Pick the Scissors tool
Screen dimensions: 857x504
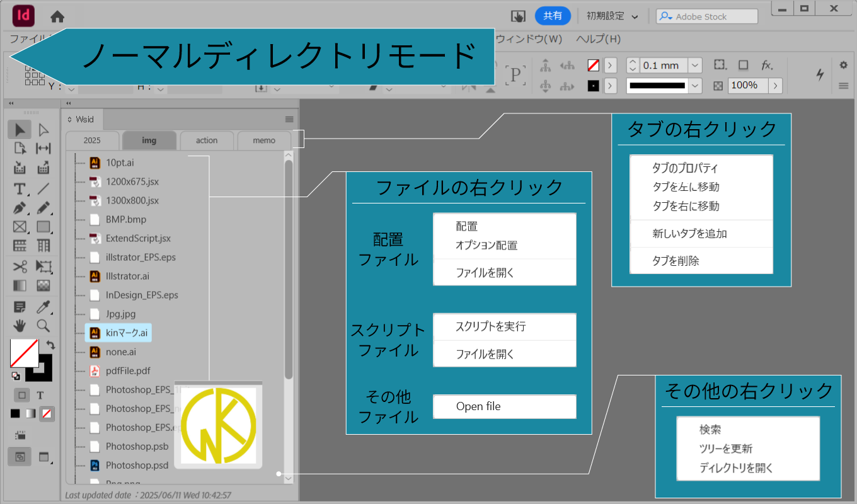click(20, 266)
